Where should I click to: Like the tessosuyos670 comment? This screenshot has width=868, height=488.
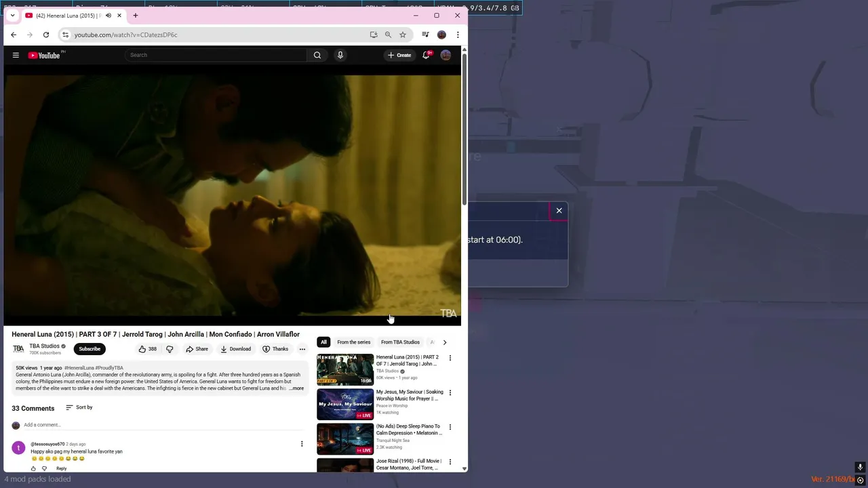pos(33,468)
